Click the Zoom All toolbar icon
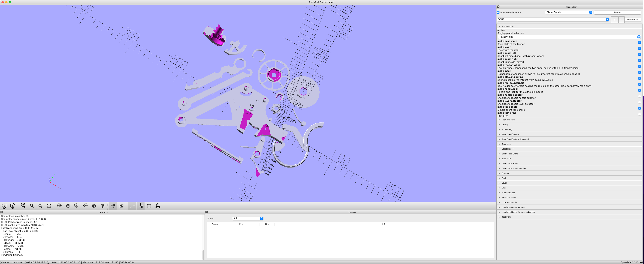The height and width of the screenshot is (264, 644). [22, 206]
